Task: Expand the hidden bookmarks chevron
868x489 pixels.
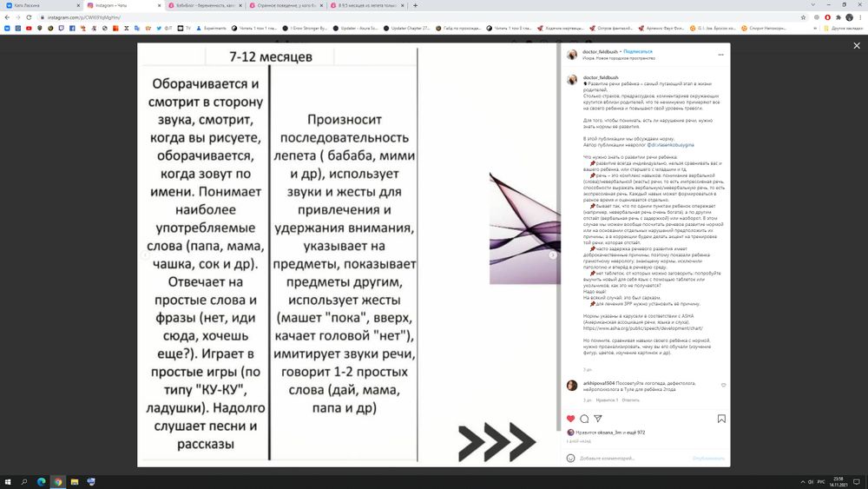Action: [x=815, y=28]
